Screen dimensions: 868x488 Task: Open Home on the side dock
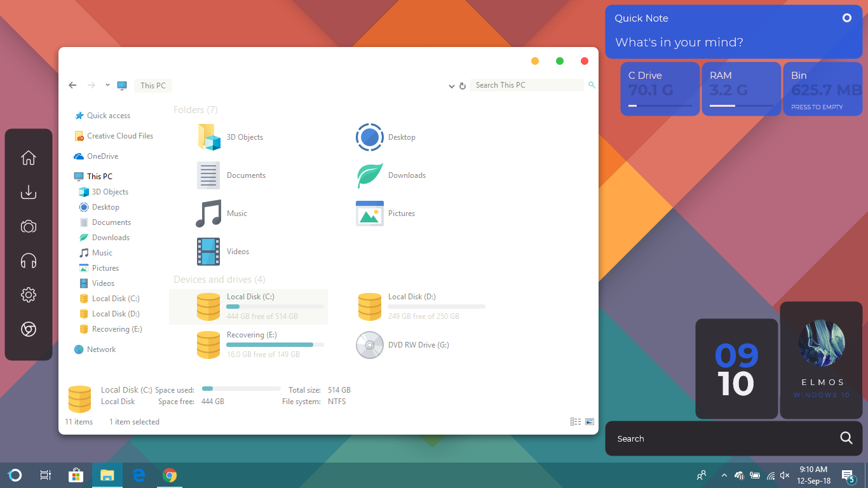(28, 158)
